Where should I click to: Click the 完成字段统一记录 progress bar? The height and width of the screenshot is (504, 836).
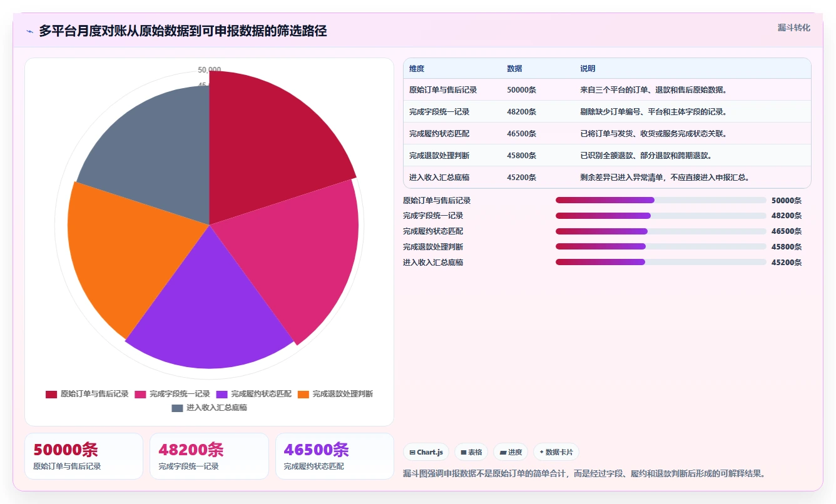661,216
